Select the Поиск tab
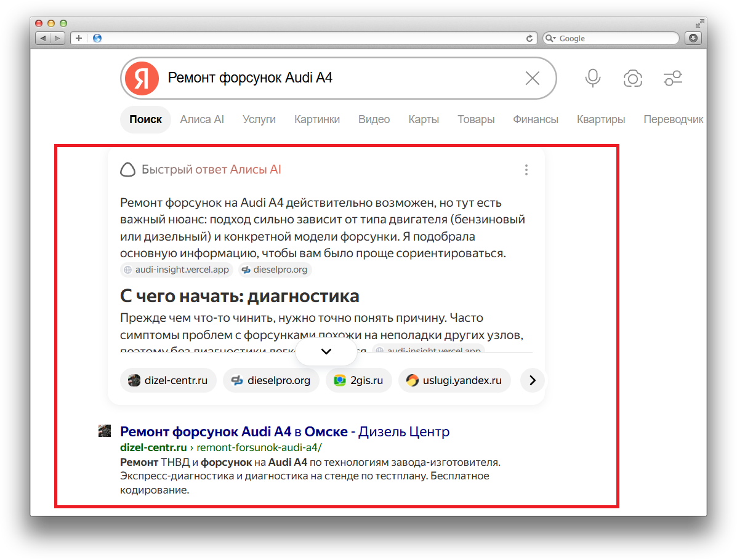Image resolution: width=737 pixels, height=560 pixels. click(x=146, y=119)
